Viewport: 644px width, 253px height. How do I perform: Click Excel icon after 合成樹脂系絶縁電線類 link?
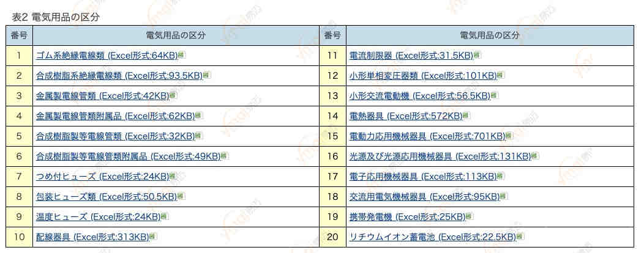click(206, 75)
